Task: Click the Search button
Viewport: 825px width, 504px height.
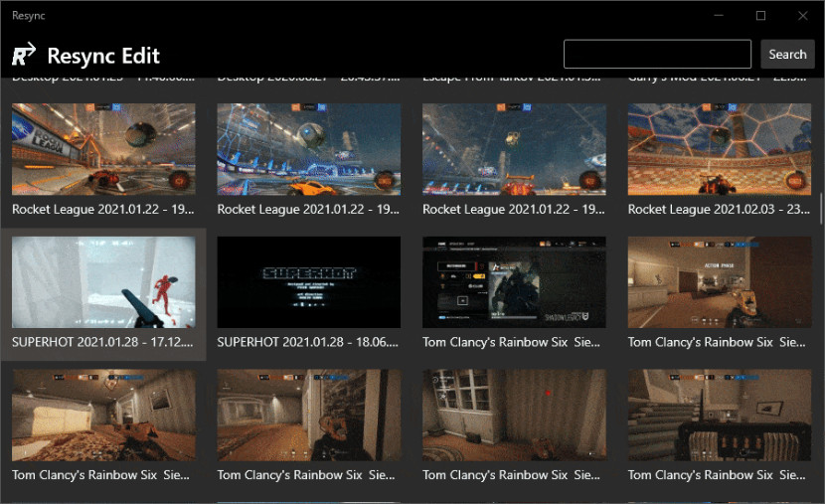Action: (787, 54)
